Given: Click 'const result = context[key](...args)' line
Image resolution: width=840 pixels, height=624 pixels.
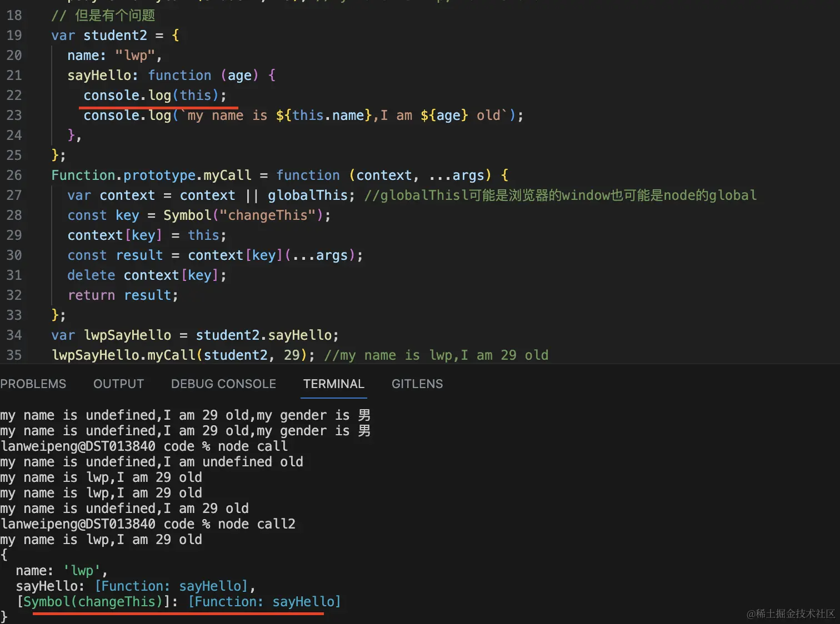Looking at the screenshot, I should tap(215, 255).
